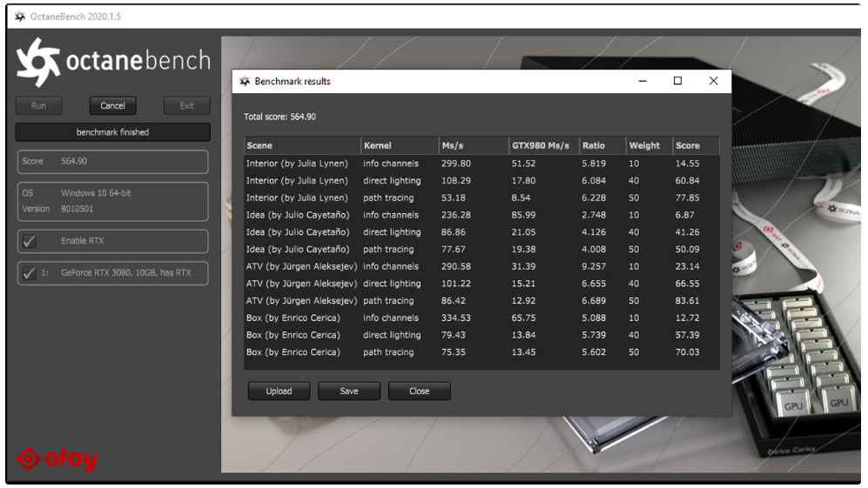
Task: Sort by the Ms/s column header
Action: 474,145
